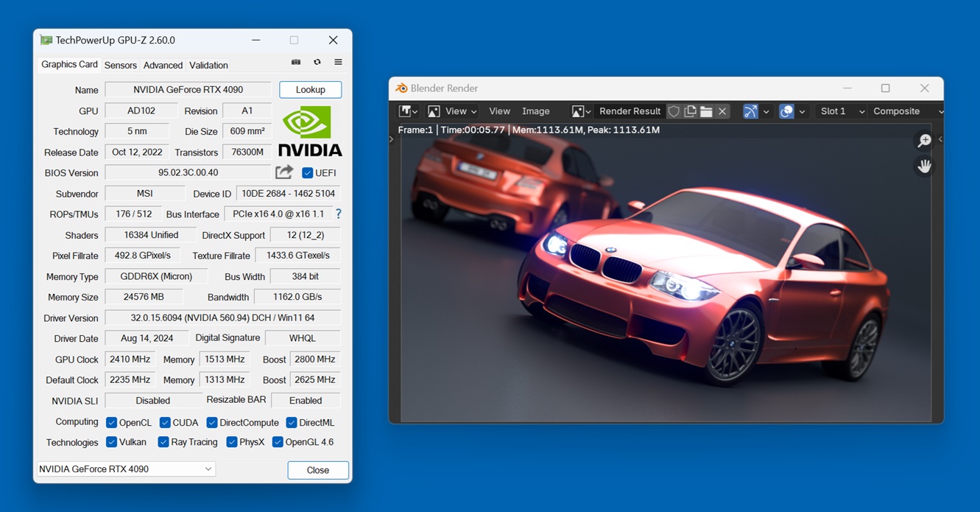The height and width of the screenshot is (512, 980).
Task: Click the Bandwidth 1162.0 GB/s value
Action: pos(297,297)
